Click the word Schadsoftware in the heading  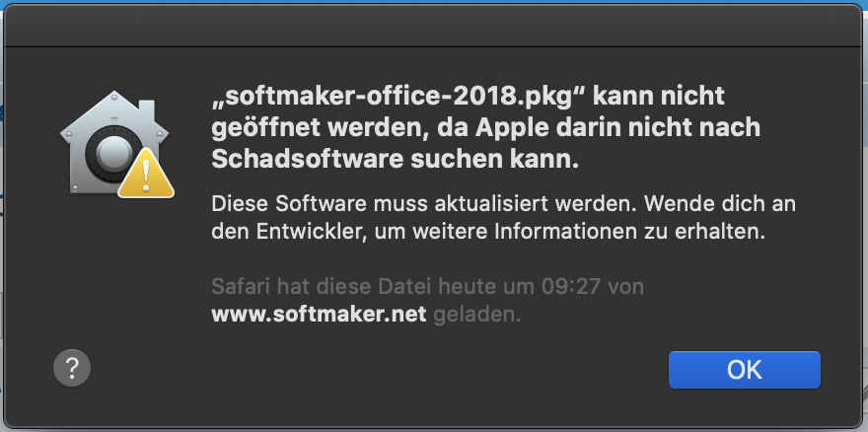(x=307, y=159)
